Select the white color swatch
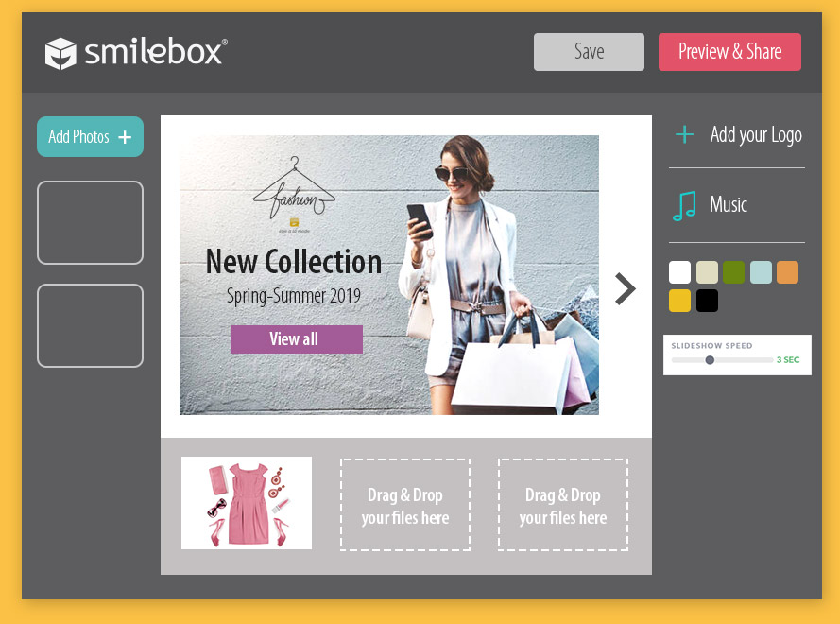The width and height of the screenshot is (840, 624). coord(680,272)
